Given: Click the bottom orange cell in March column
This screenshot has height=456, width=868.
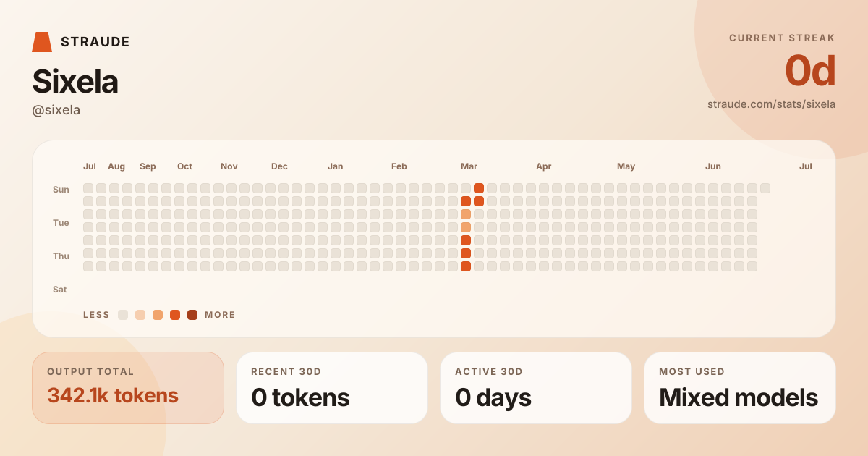Looking at the screenshot, I should [x=466, y=266].
